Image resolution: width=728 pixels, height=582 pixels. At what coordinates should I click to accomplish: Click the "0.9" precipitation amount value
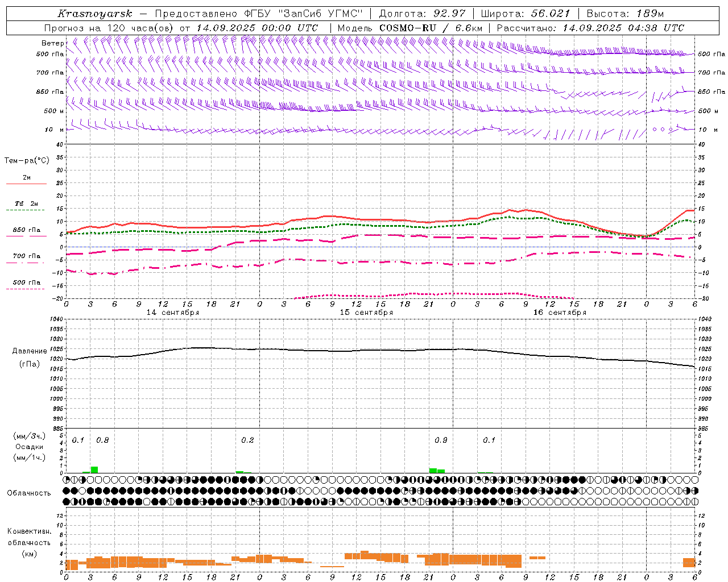click(x=441, y=440)
